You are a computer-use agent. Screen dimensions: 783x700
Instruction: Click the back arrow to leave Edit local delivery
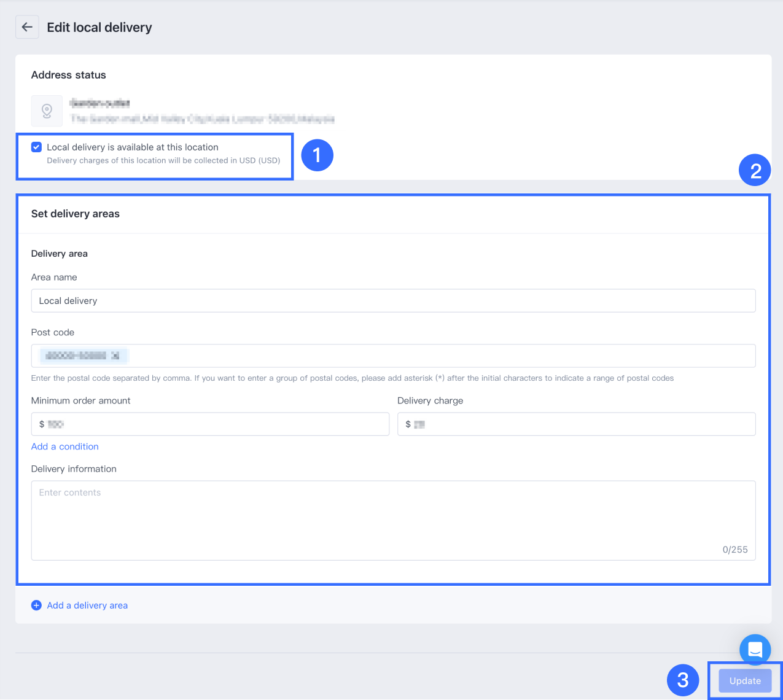26,26
